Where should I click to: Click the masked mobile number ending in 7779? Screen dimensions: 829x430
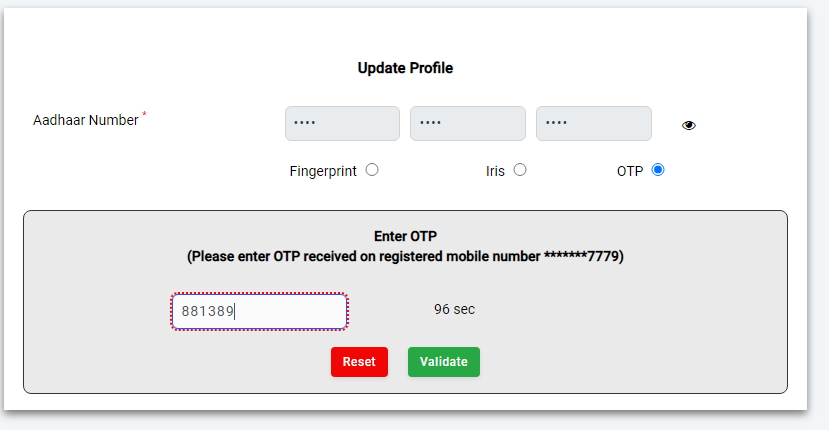582,257
